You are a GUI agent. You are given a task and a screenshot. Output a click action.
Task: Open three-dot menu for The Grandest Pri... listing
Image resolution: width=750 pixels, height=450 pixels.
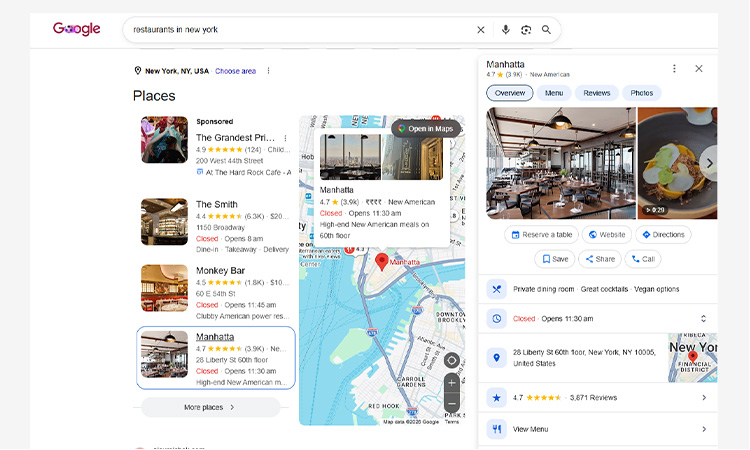[x=286, y=138]
